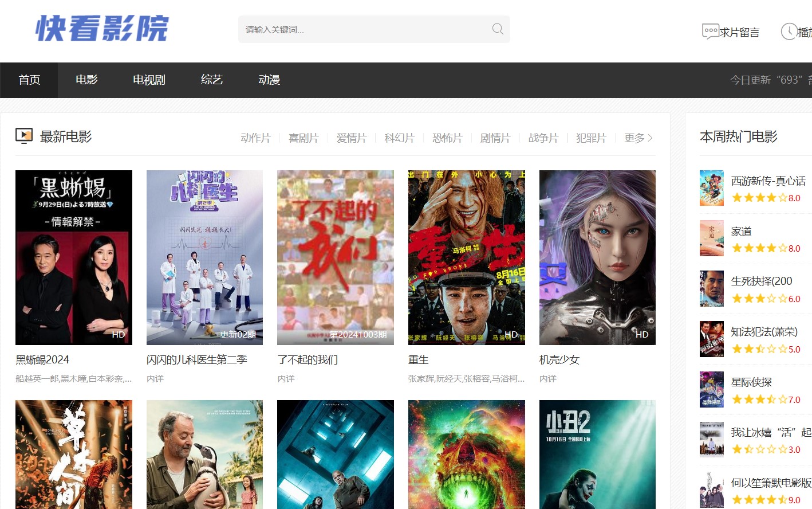Click the 了不起的我们 title link
This screenshot has height=509, width=812.
[308, 359]
